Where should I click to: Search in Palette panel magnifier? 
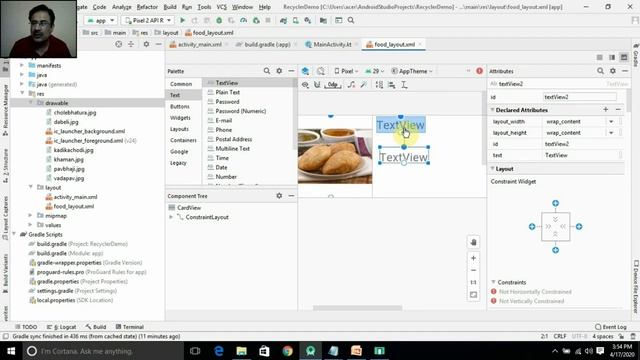point(267,71)
